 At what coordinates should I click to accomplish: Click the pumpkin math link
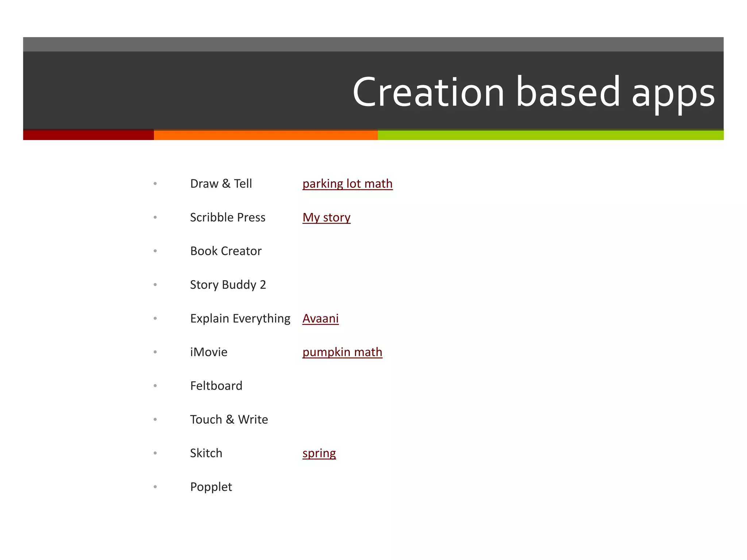click(x=342, y=352)
